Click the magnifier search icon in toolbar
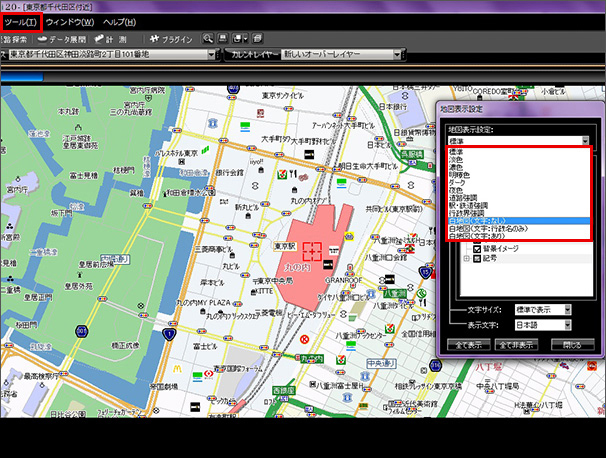Image resolution: width=606 pixels, height=458 pixels. coord(208,39)
